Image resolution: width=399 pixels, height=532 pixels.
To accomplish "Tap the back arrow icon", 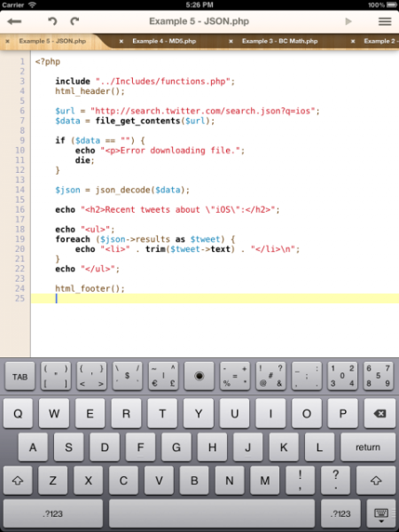I will click(x=14, y=21).
